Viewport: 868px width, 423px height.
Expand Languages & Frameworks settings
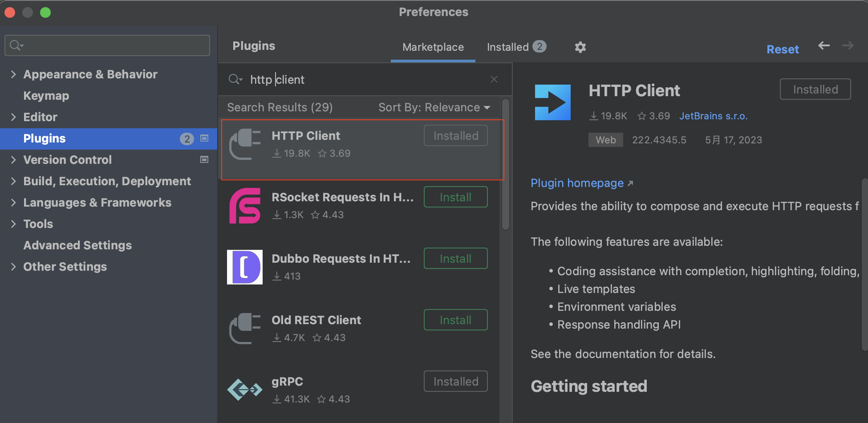coord(13,203)
